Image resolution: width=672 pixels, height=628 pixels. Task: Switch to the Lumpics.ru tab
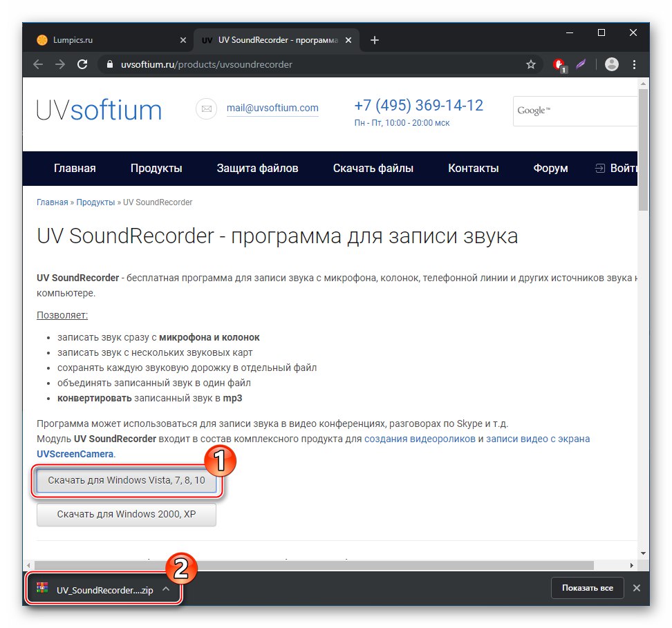109,40
